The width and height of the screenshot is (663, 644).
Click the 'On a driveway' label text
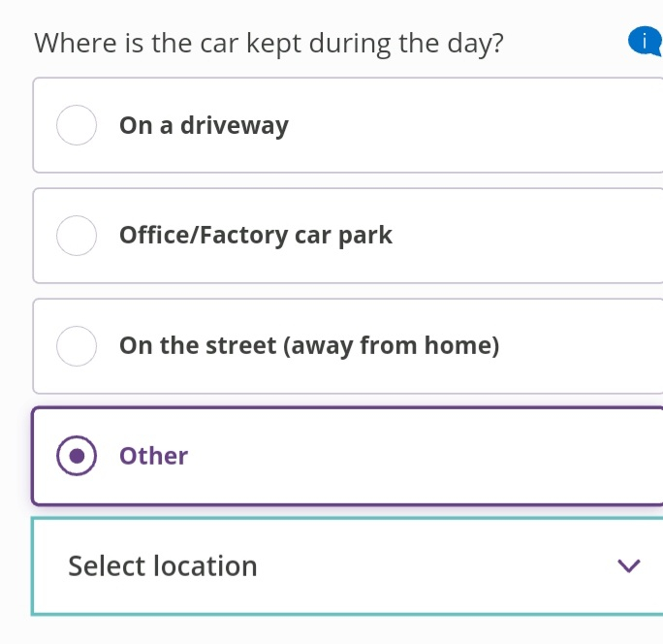(x=204, y=126)
